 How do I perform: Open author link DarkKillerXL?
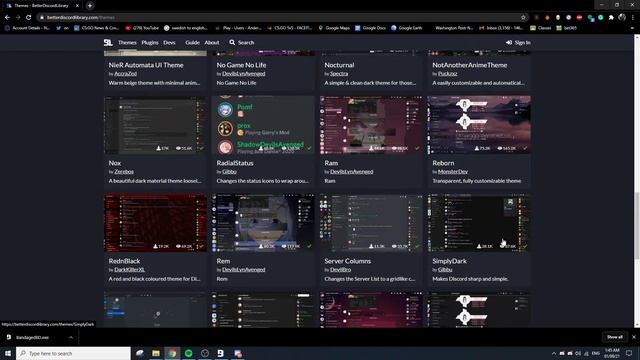coord(129,270)
